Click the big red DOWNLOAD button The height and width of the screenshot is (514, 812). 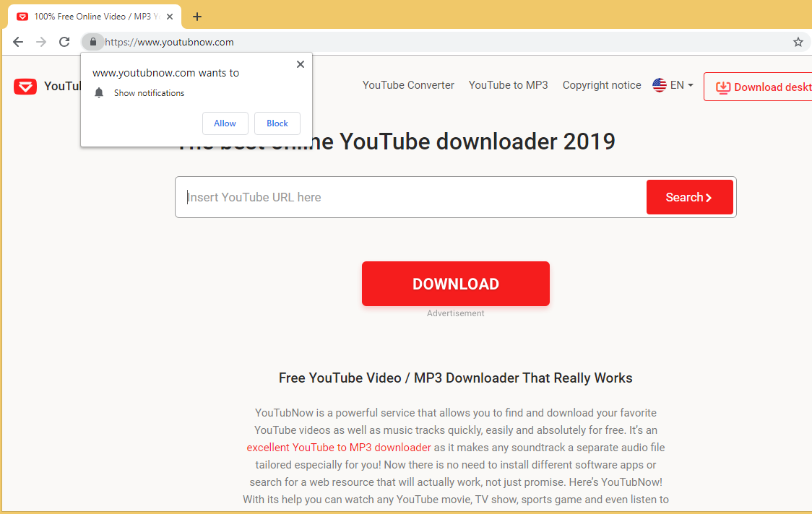click(x=455, y=284)
